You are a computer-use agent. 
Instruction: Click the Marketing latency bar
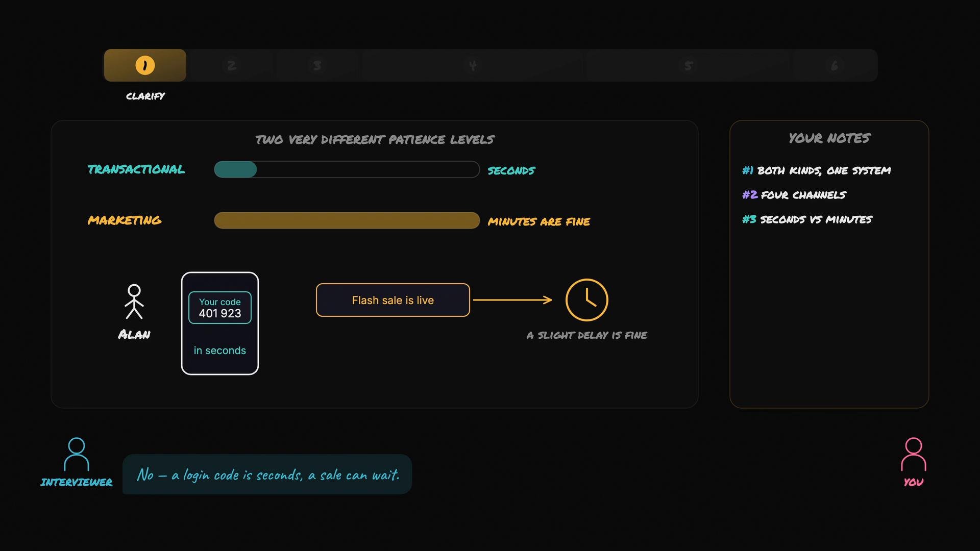coord(347,220)
